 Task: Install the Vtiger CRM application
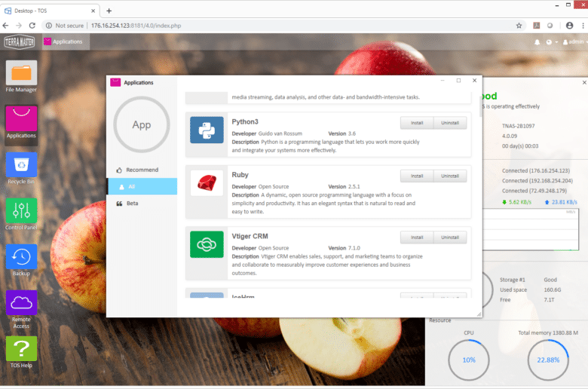pos(417,237)
